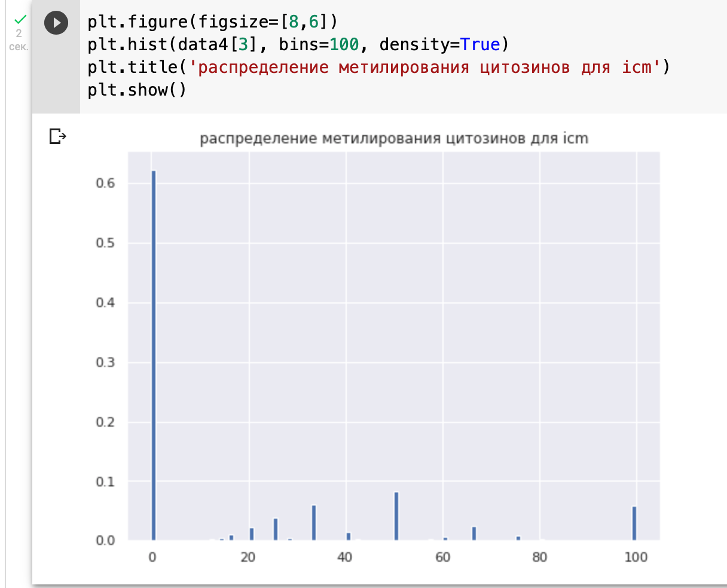Click the Run cell play button
The image size is (727, 588).
pos(56,23)
